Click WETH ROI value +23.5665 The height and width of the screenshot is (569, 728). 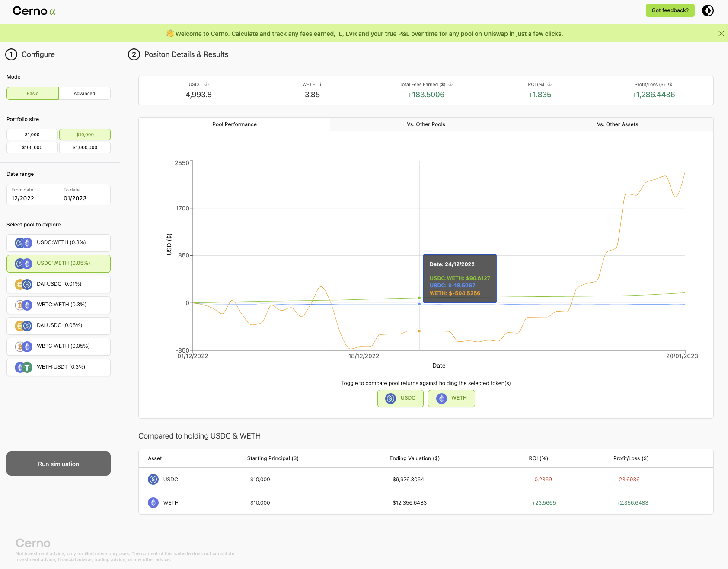[x=544, y=503]
